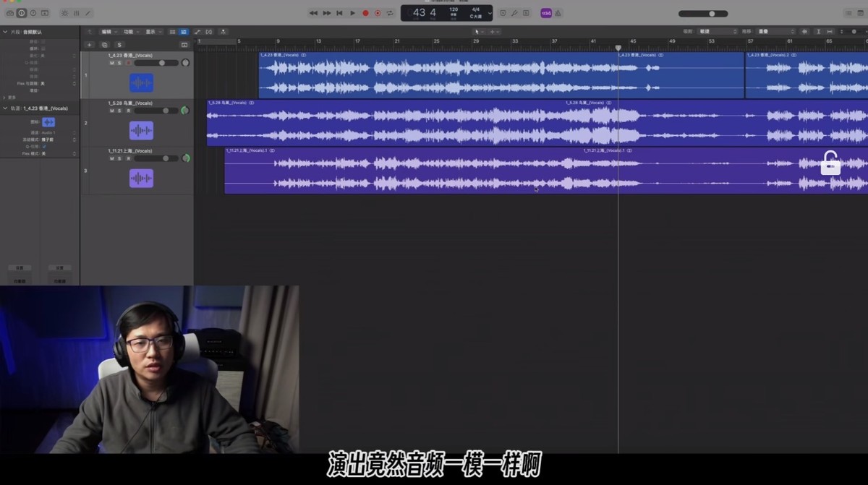The width and height of the screenshot is (868, 485).
Task: Duplicate track with the duplicate button
Action: click(x=104, y=45)
